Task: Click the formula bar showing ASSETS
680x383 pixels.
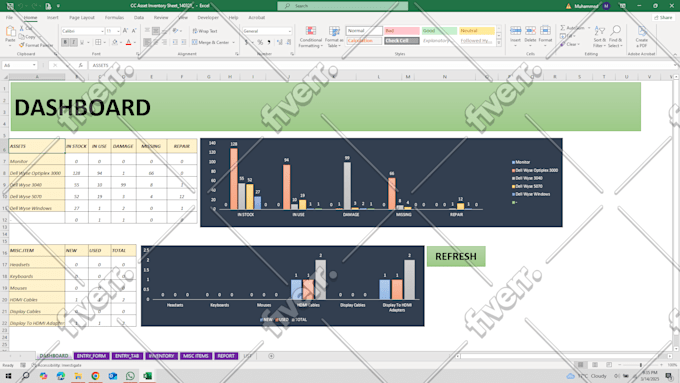Action: click(382, 65)
